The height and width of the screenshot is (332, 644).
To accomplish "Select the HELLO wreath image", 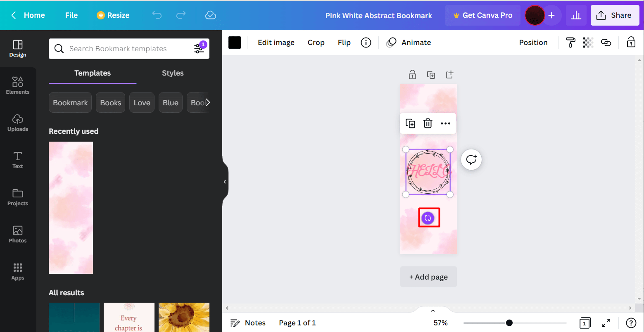I will [428, 172].
